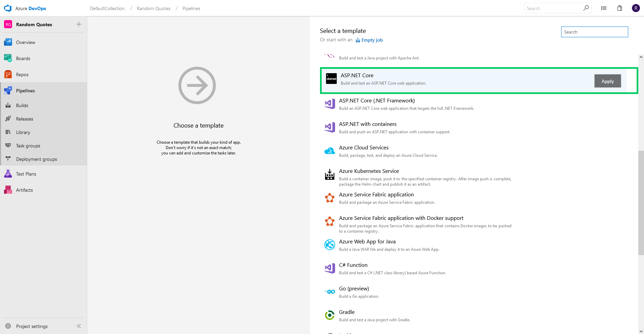644x334 pixels.
Task: Collapse the sidebar with double-chevron icon
Action: click(x=79, y=326)
